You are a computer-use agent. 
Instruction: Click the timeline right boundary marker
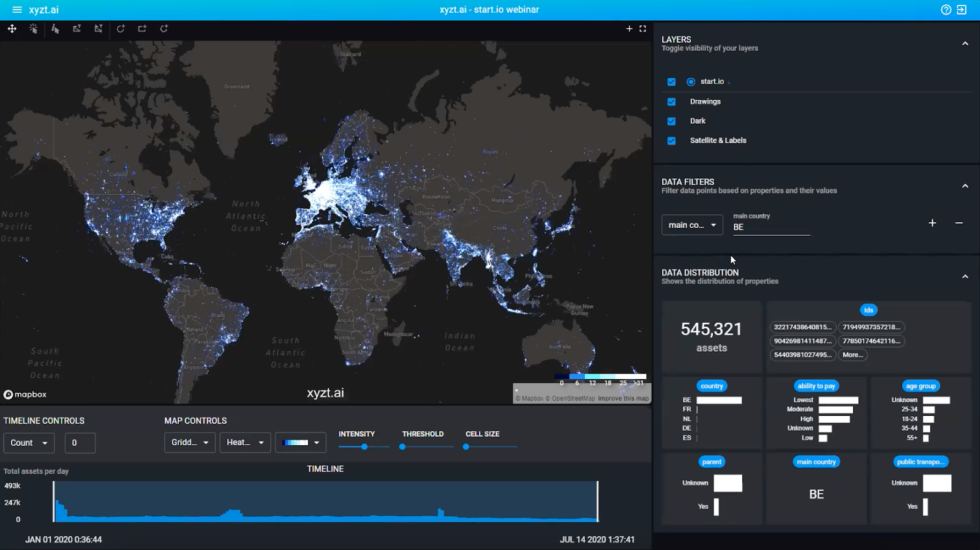click(x=597, y=502)
